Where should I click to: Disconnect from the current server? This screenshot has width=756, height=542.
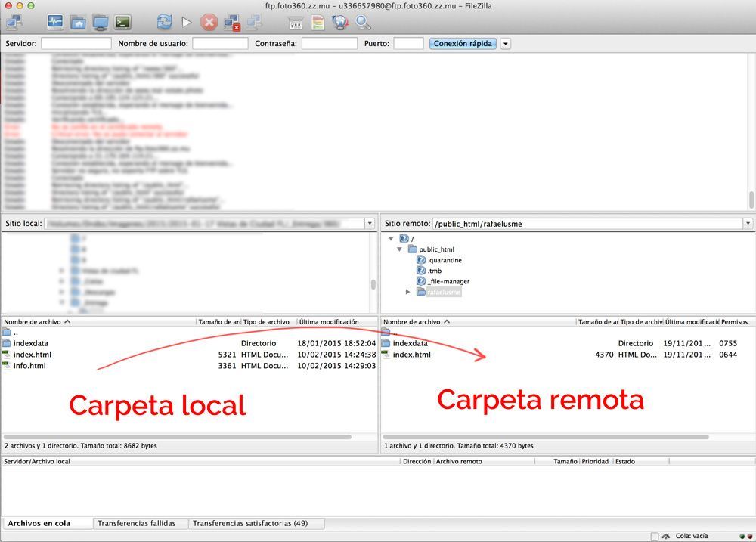pos(232,22)
